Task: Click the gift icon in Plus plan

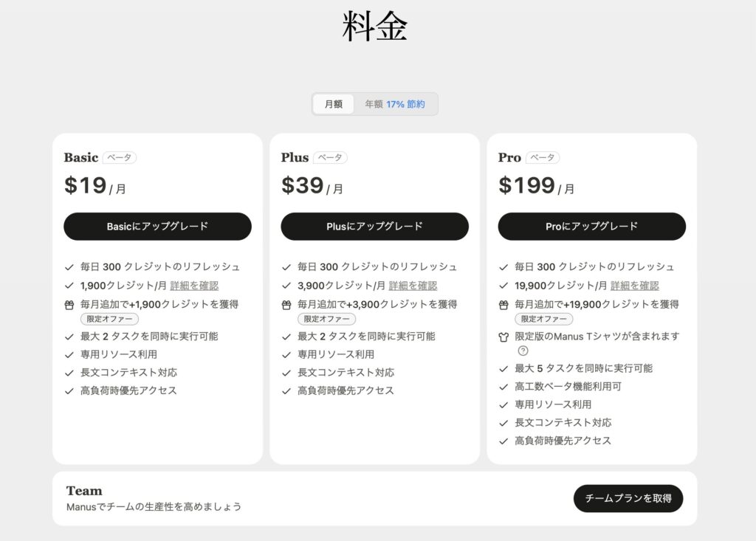Action: 286,305
